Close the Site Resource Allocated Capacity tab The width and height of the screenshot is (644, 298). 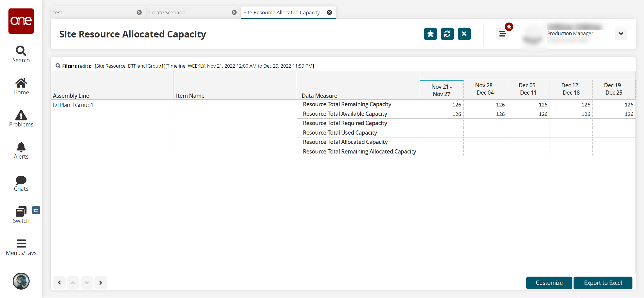point(329,12)
